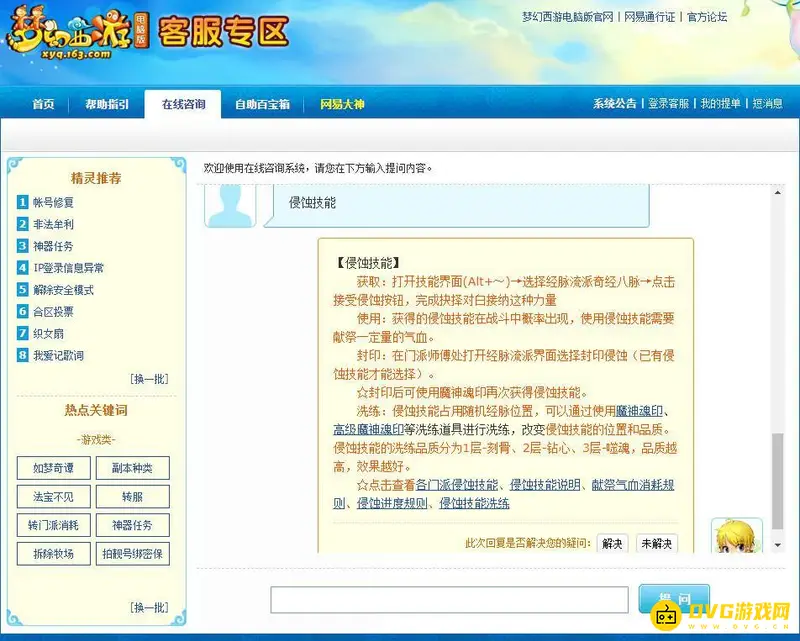The width and height of the screenshot is (800, 641).
Task: Select recommended item 3 神器任务
Action: [x=53, y=246]
